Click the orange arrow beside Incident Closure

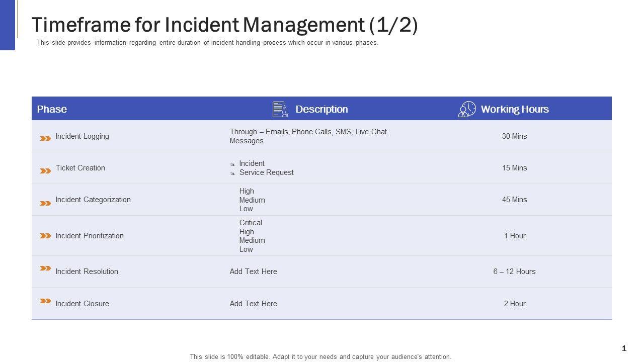[45, 301]
